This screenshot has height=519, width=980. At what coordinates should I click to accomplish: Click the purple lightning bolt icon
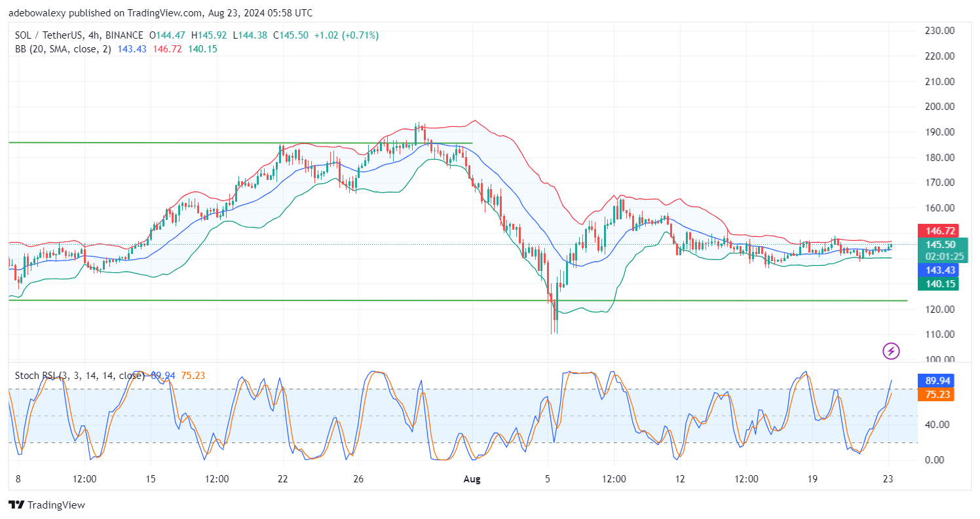(891, 351)
